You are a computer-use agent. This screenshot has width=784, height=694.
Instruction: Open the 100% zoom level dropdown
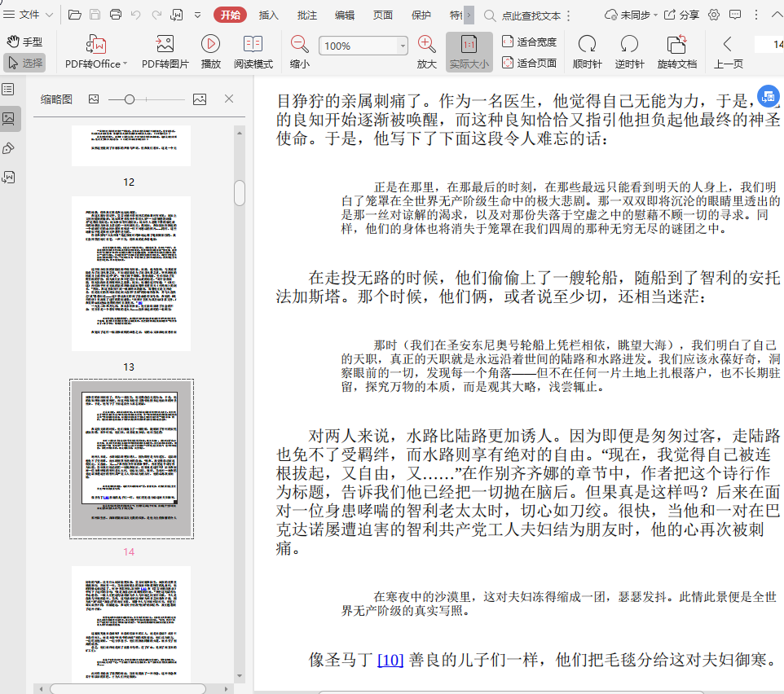(403, 46)
